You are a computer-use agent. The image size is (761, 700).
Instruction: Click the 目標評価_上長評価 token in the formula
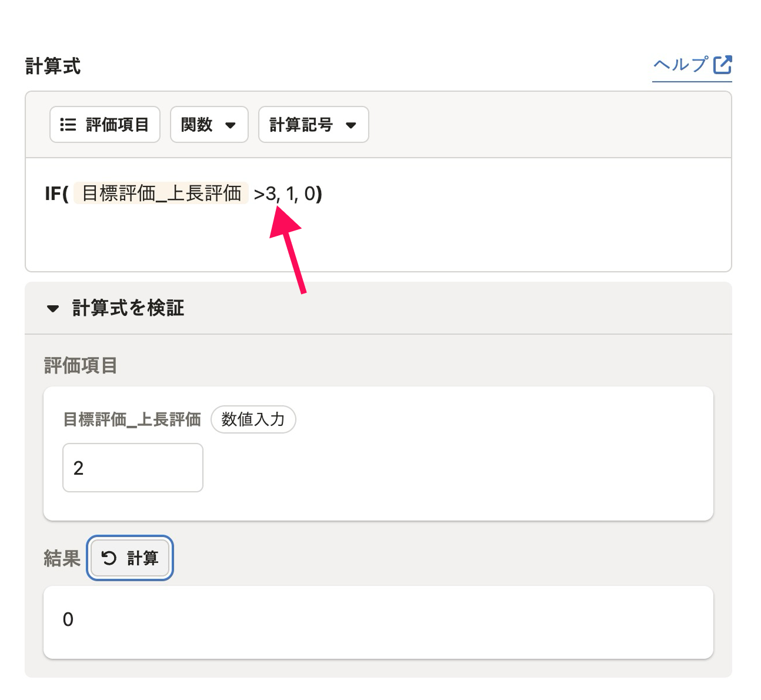click(161, 193)
